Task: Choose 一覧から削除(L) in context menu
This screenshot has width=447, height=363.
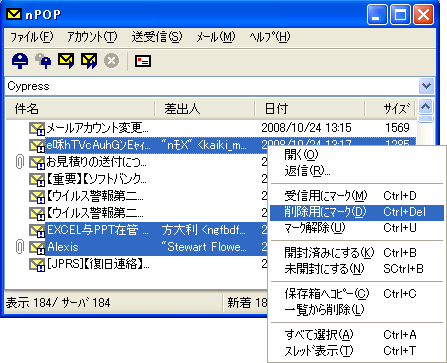Action: (357, 310)
